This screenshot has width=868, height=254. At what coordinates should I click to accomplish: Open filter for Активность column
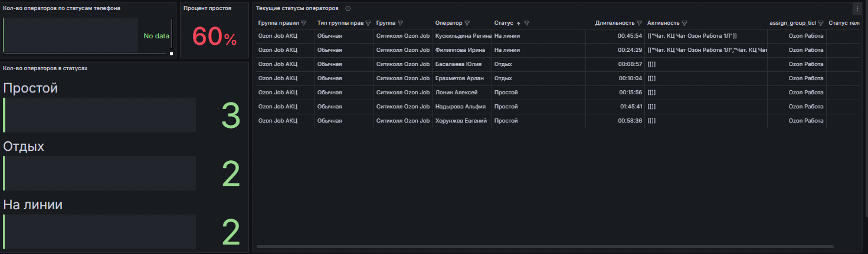[684, 23]
